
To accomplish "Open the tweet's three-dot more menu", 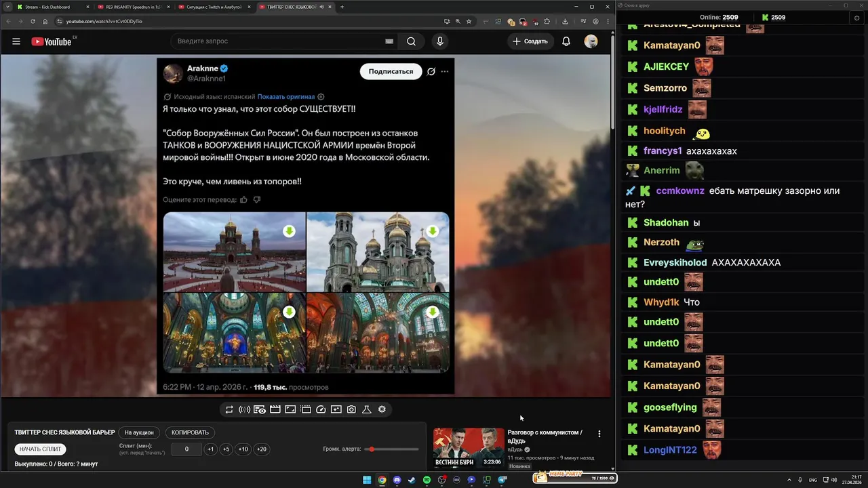I will [x=445, y=71].
